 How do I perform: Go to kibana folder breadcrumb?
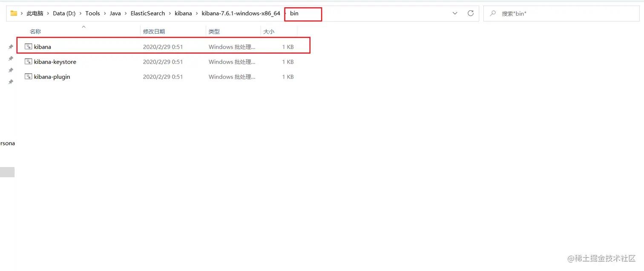pyautogui.click(x=183, y=13)
